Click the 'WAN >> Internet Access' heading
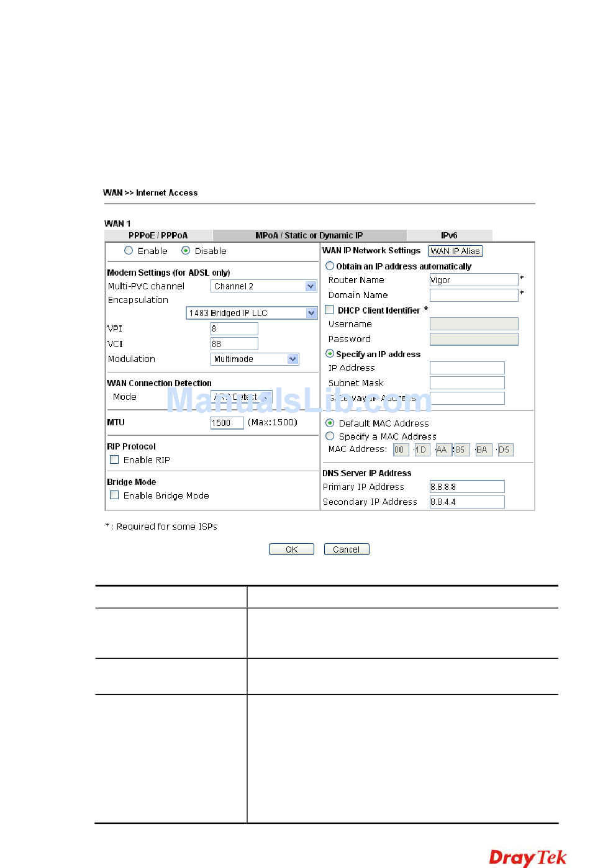 (150, 193)
